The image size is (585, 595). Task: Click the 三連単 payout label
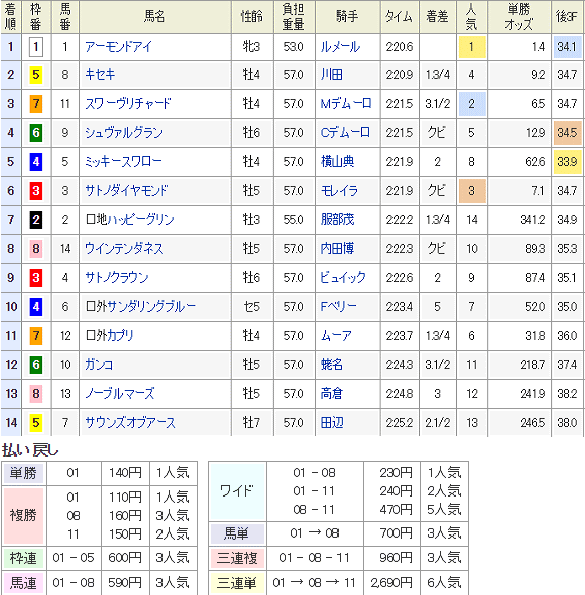click(x=237, y=583)
